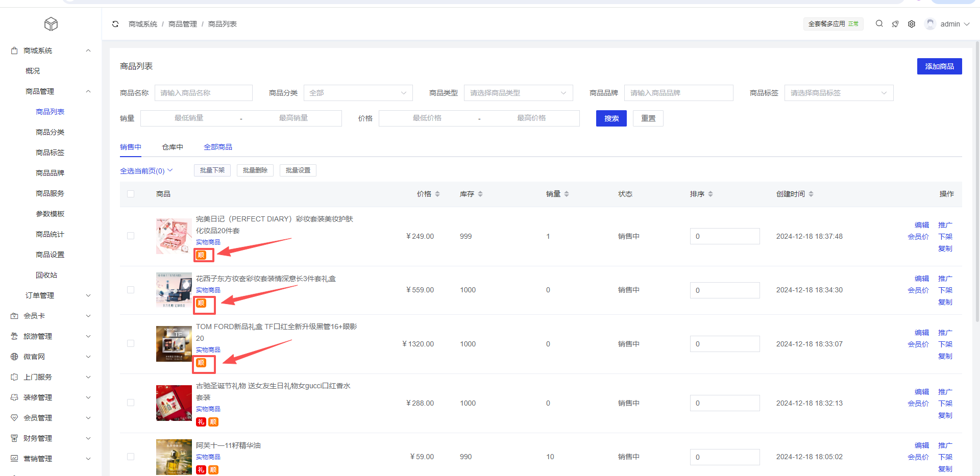Tick the select-all checkbox in table header

click(131, 194)
